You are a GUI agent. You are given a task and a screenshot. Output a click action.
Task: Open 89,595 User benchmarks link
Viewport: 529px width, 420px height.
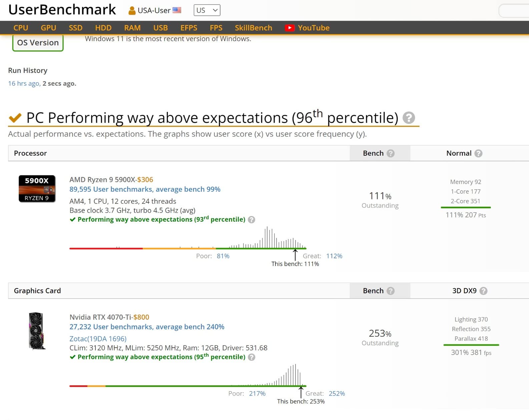click(x=145, y=189)
